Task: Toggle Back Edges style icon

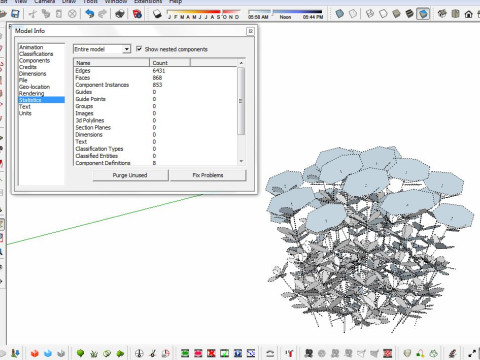Action: pos(353,14)
